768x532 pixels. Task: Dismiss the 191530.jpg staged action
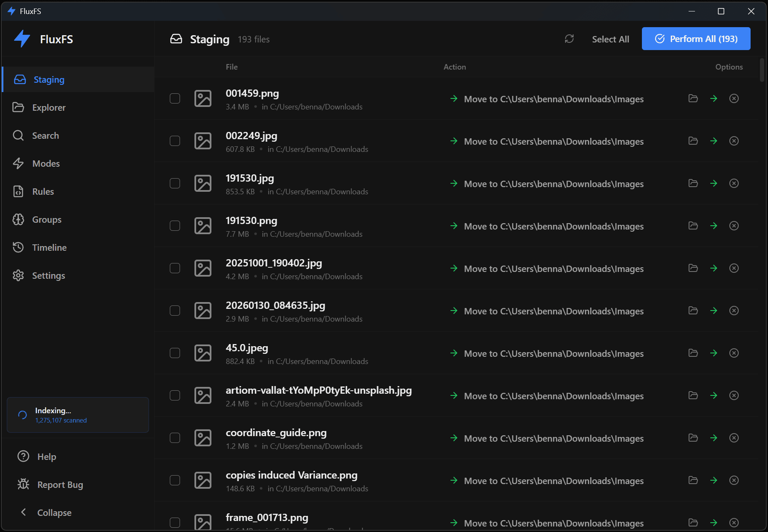[734, 183]
